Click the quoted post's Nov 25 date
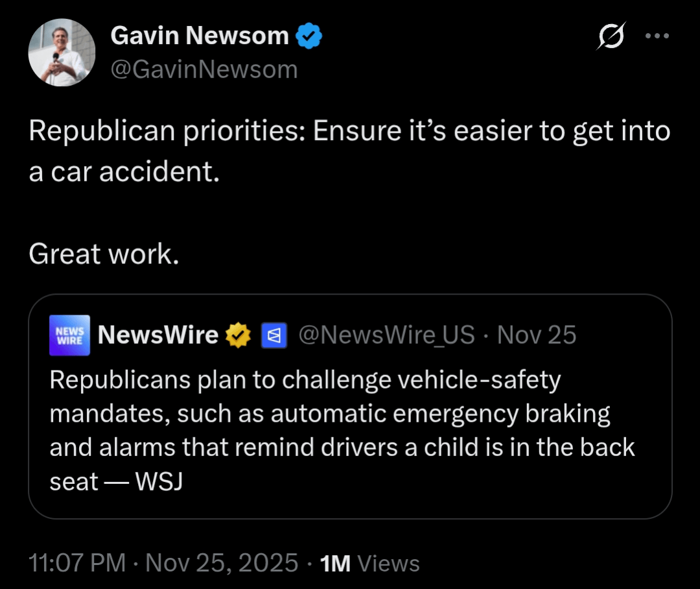Screen dimensions: 700x589 click(537, 335)
